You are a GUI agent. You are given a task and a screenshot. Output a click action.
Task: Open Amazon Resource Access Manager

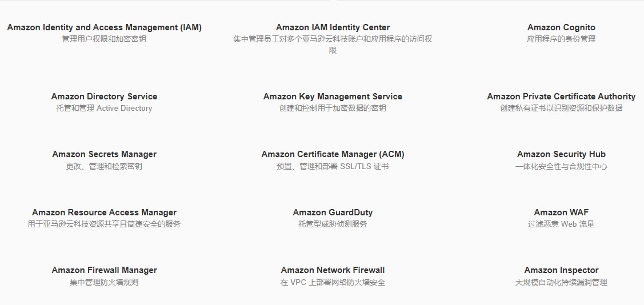(x=104, y=212)
